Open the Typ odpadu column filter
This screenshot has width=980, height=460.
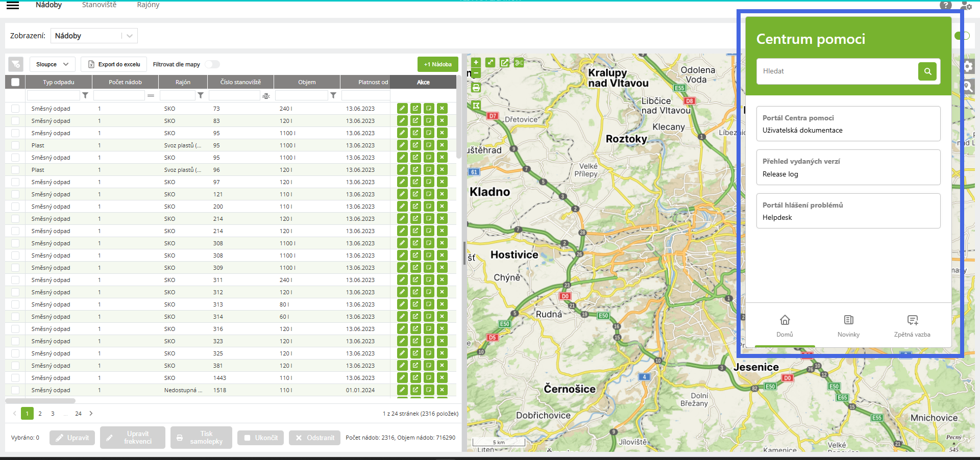tap(85, 95)
